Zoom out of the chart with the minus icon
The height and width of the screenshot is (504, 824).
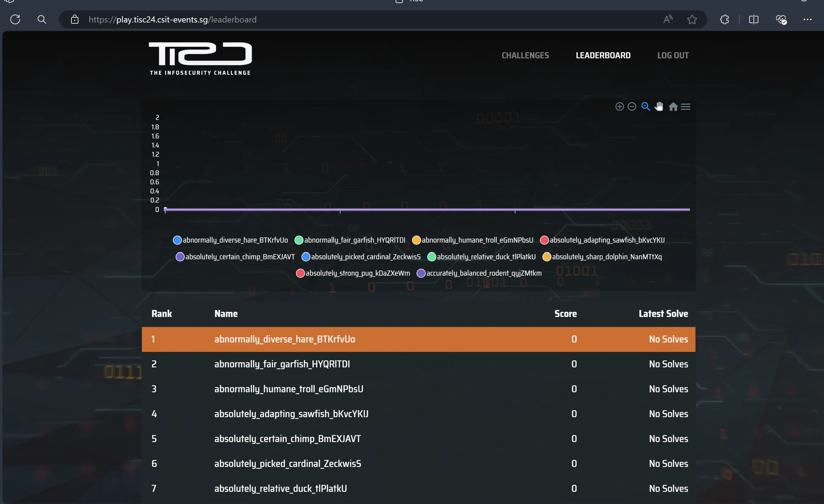pyautogui.click(x=632, y=107)
